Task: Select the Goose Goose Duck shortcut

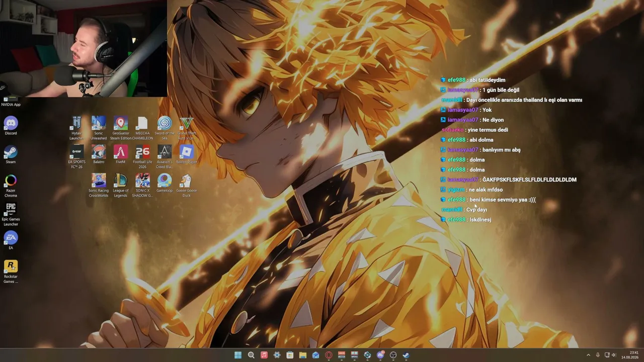Action: click(187, 186)
